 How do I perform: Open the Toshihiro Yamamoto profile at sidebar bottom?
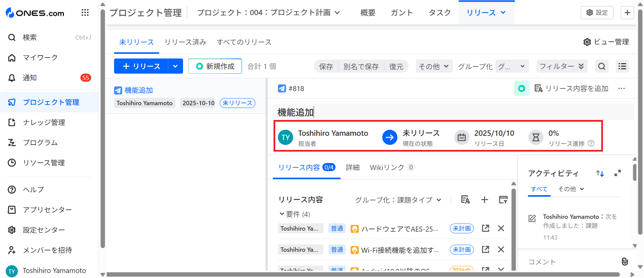46,271
